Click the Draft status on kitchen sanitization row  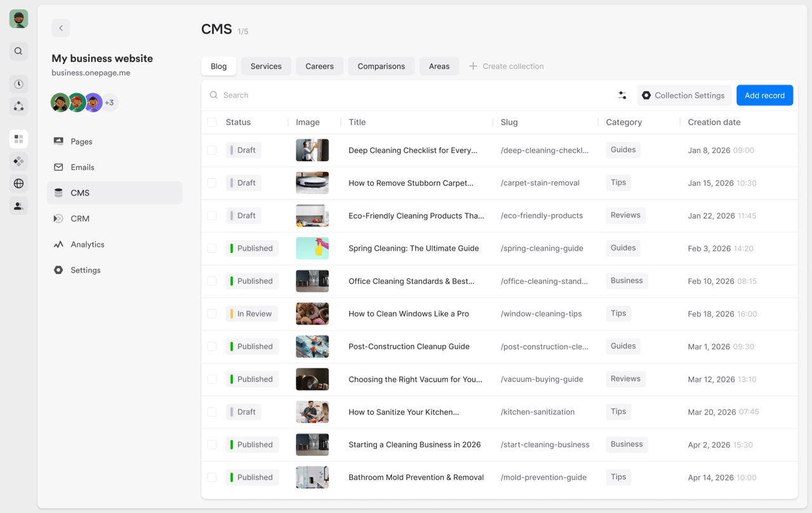coord(244,412)
